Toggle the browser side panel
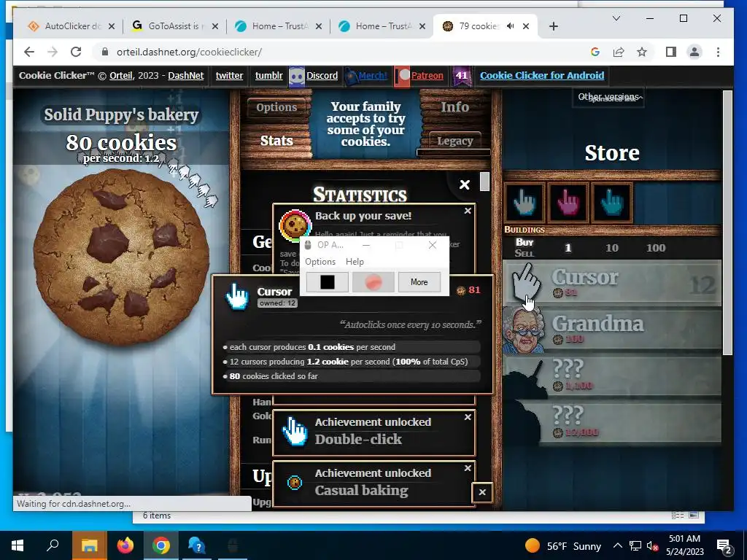The height and width of the screenshot is (560, 747). click(x=671, y=52)
